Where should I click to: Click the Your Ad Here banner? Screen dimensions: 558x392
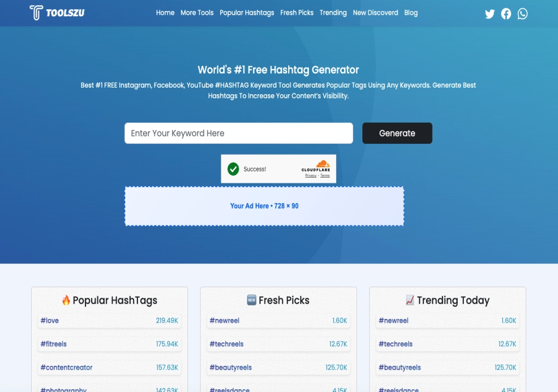coord(264,206)
